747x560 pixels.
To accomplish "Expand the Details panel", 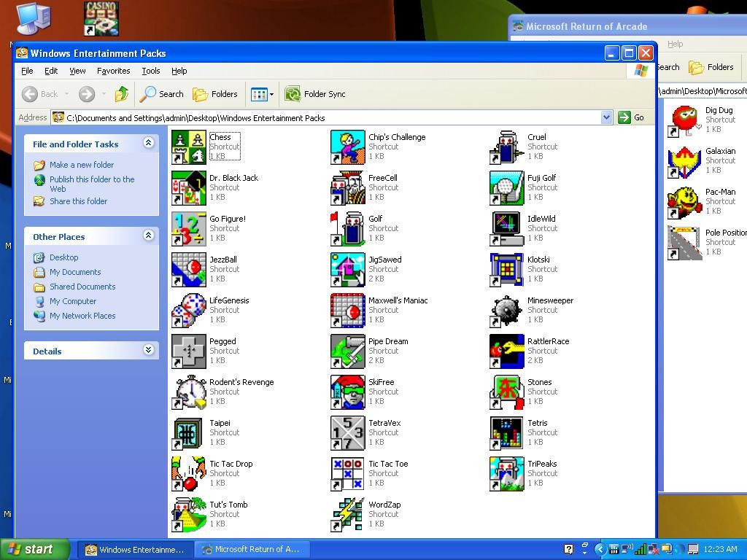I will (x=149, y=350).
